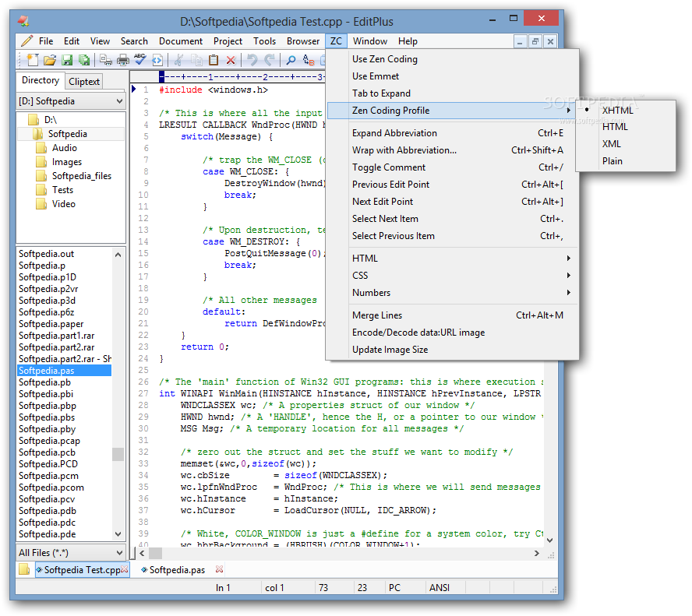Open the Edit menu

72,41
